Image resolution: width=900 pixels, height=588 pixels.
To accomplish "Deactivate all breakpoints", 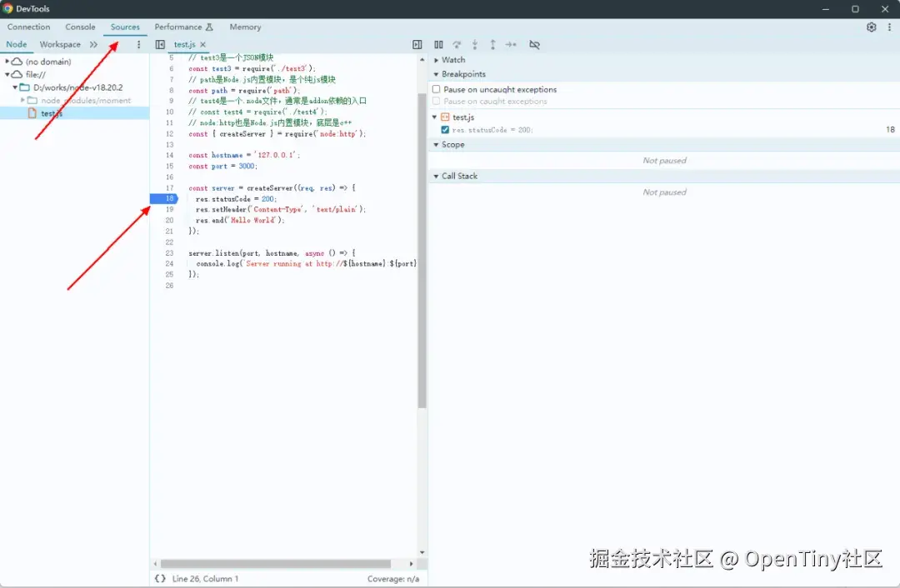I will tap(534, 44).
